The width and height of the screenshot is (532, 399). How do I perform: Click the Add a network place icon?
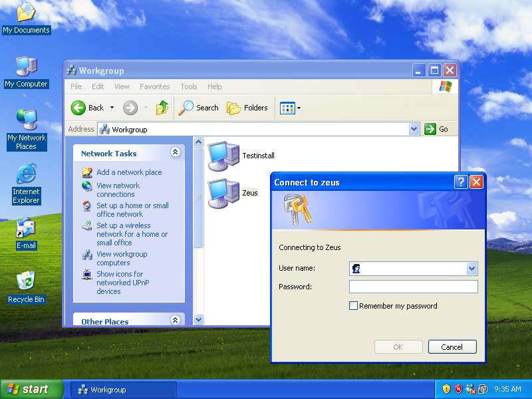[87, 173]
